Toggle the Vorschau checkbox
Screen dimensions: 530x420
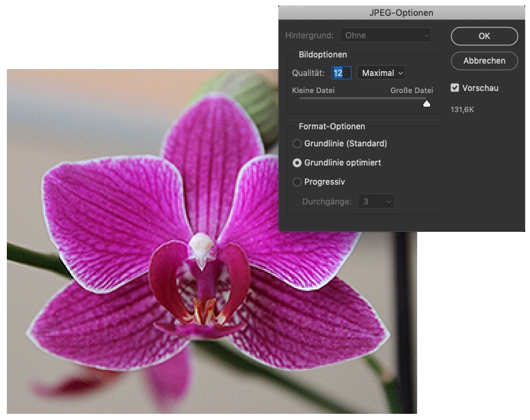(x=455, y=88)
